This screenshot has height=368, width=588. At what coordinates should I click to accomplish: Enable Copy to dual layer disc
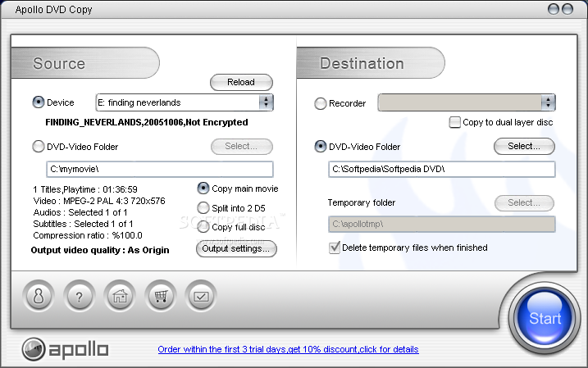(455, 122)
